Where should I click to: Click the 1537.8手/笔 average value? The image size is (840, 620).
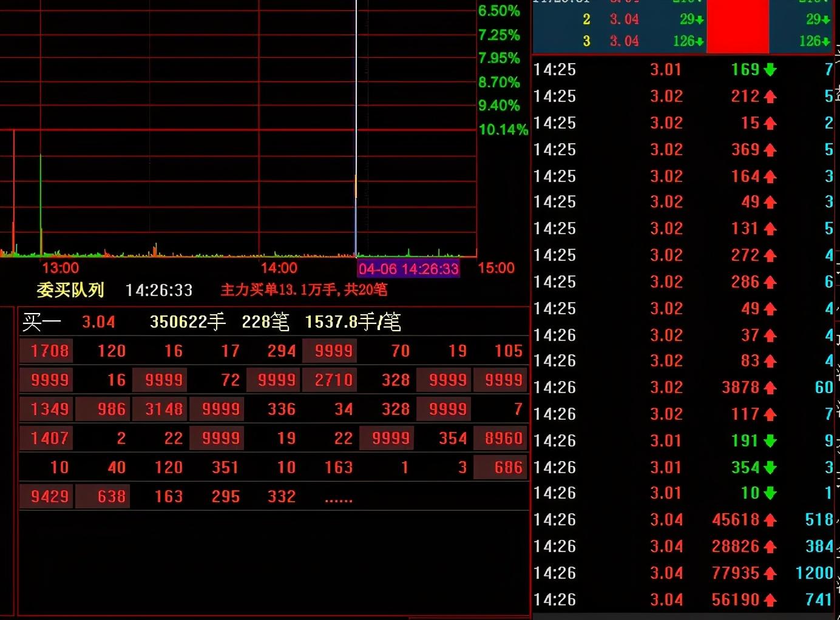click(x=353, y=322)
